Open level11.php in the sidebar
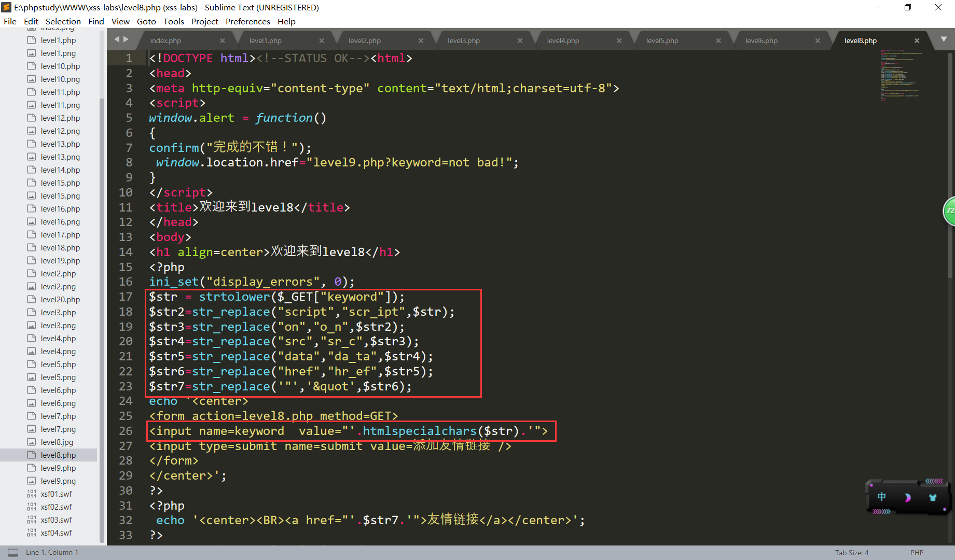The image size is (955, 560). coord(60,92)
